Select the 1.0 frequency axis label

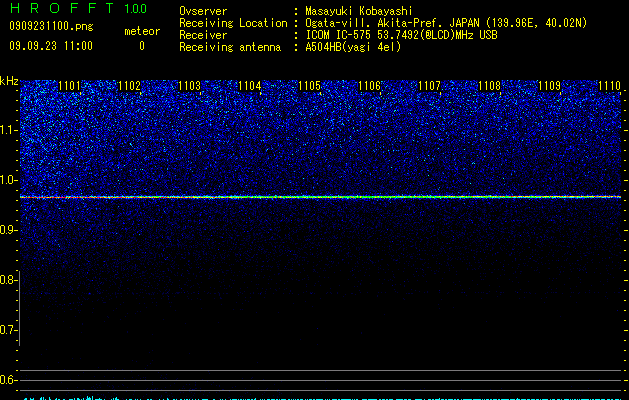tap(9, 180)
